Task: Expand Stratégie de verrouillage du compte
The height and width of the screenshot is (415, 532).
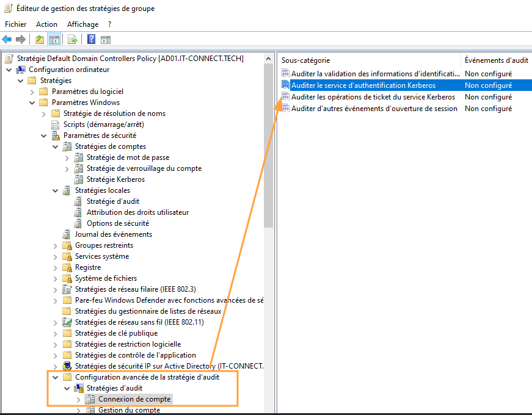Action: [67, 169]
